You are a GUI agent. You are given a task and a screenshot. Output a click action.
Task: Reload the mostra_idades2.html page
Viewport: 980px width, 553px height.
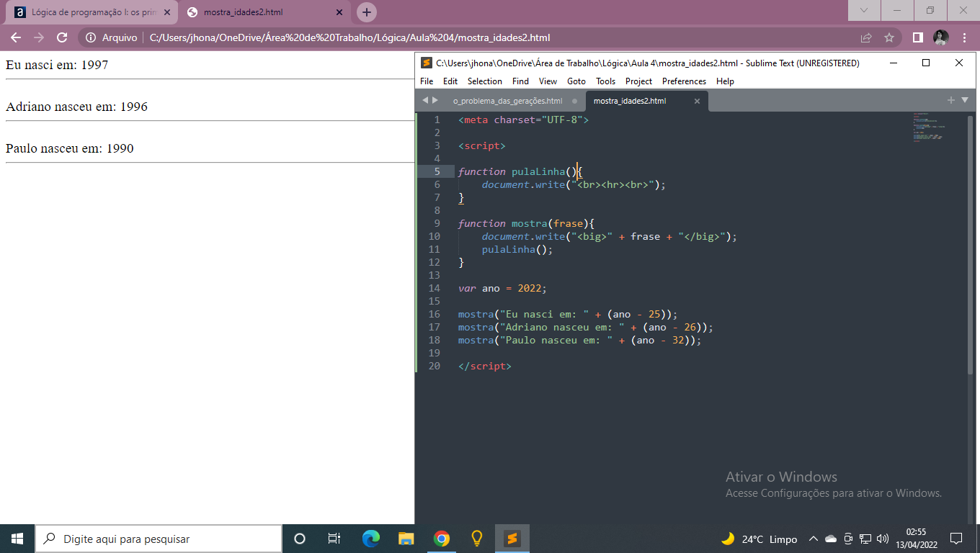(x=62, y=37)
